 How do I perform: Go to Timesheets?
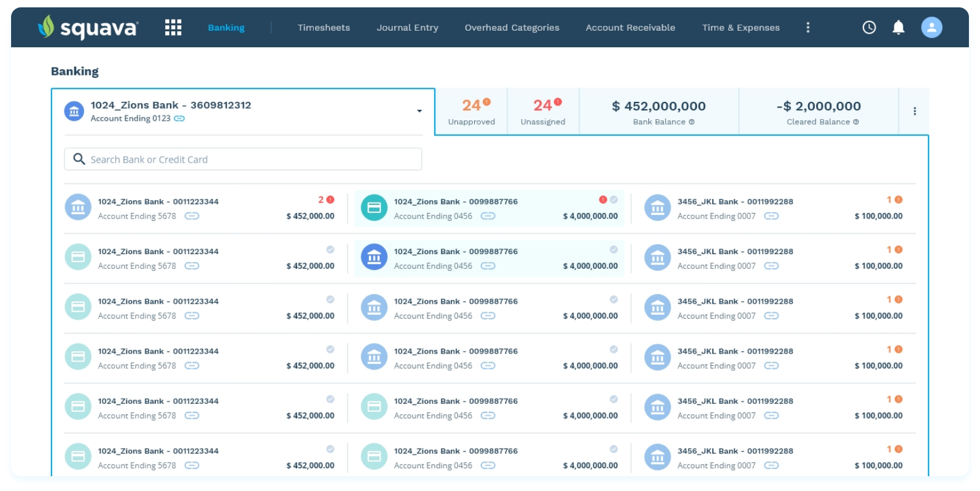(x=324, y=28)
